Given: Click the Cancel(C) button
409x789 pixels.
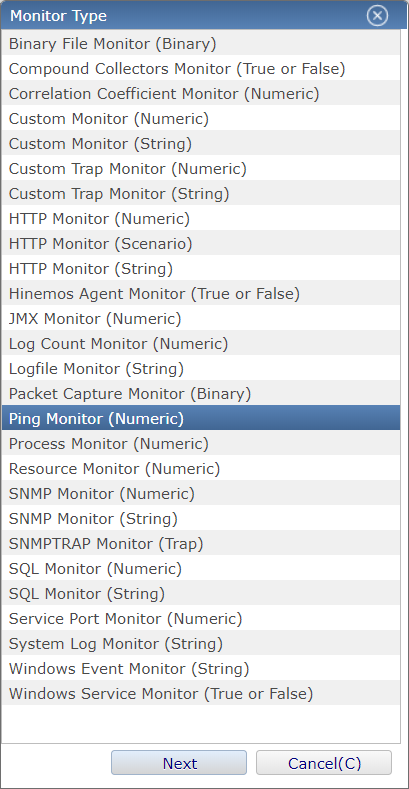Looking at the screenshot, I should point(324,763).
